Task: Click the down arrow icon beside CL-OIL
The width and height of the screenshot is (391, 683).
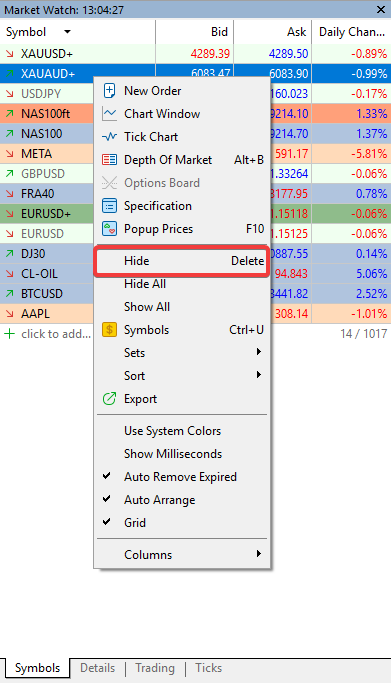Action: (x=10, y=274)
